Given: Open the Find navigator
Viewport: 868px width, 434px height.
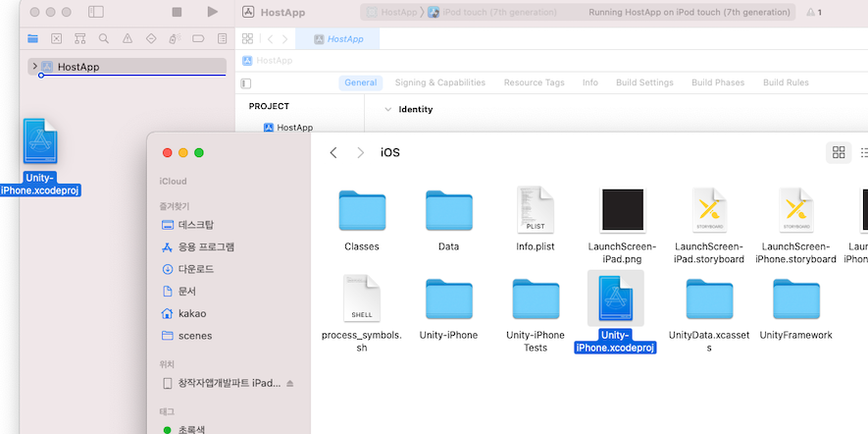Looking at the screenshot, I should [x=104, y=39].
